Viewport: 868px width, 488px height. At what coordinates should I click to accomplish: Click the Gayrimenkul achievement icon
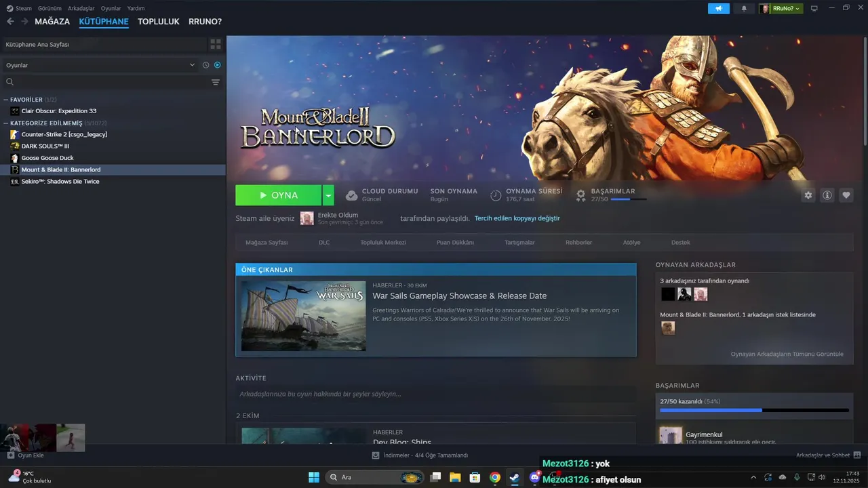tap(671, 435)
